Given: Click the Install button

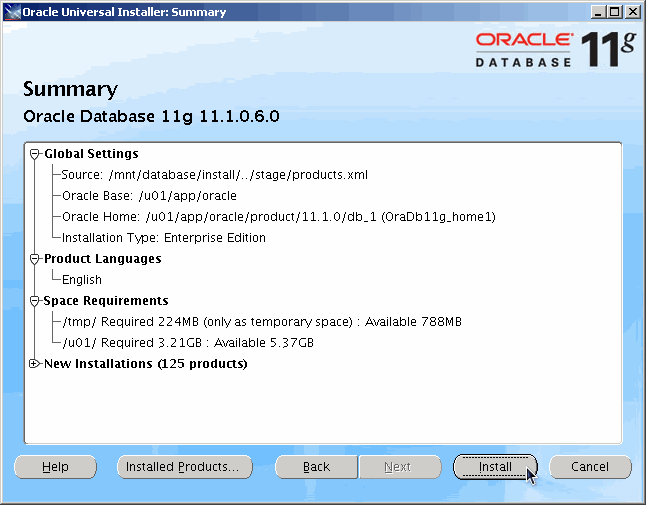Looking at the screenshot, I should pyautogui.click(x=495, y=467).
